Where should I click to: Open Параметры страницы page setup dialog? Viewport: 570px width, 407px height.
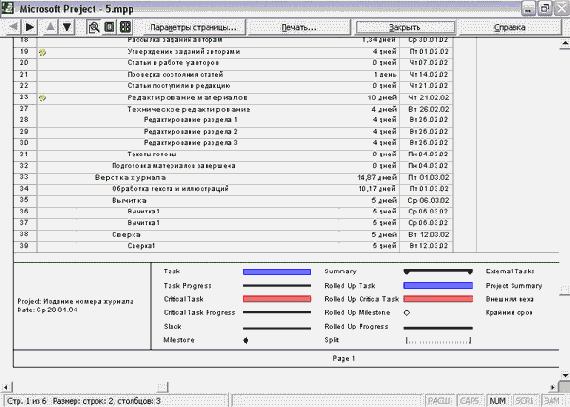pos(193,27)
